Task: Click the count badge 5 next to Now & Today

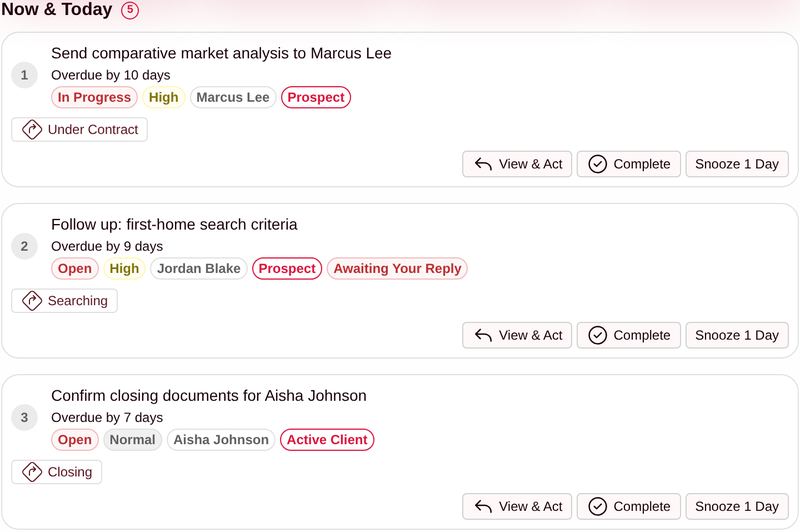Action: pos(130,10)
